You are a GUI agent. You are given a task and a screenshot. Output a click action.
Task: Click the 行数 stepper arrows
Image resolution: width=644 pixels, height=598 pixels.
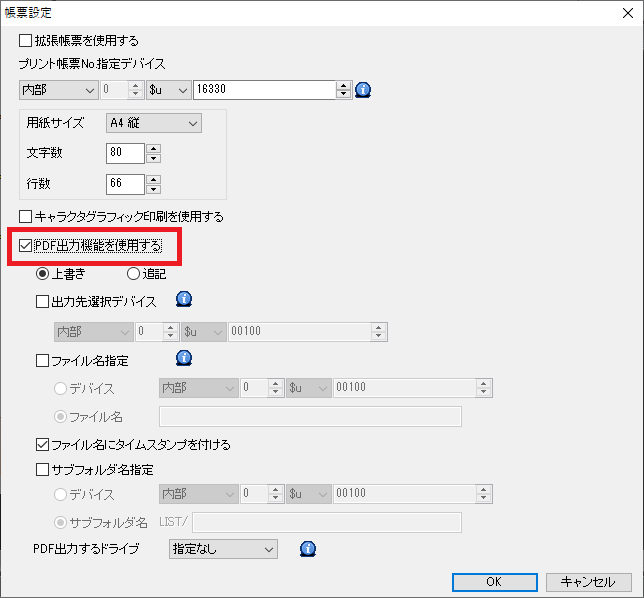(x=153, y=184)
